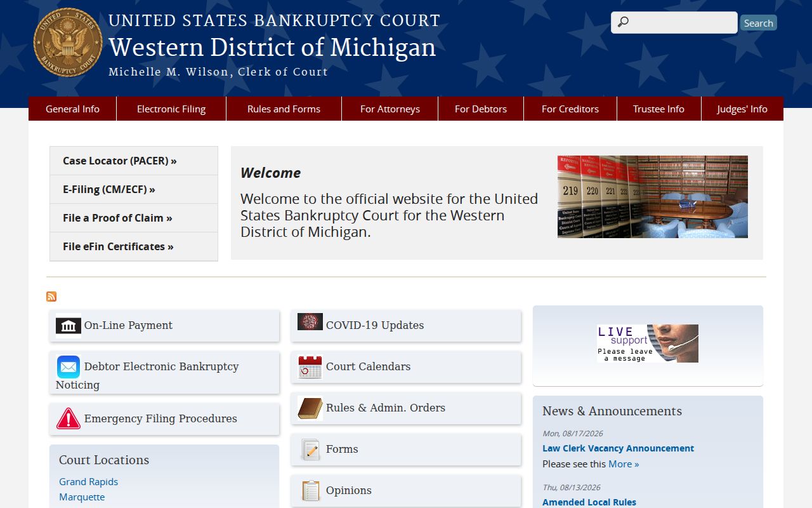This screenshot has width=812, height=508.
Task: Open the For Attorneys menu
Action: point(390,109)
